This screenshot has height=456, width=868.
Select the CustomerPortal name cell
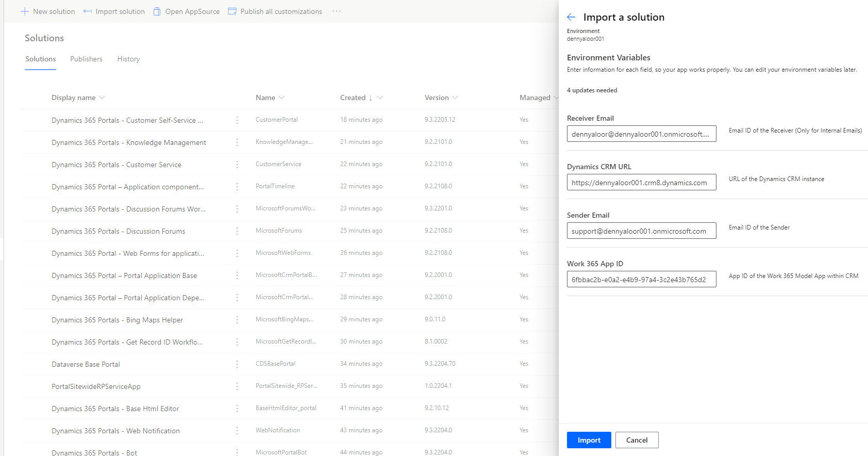pyautogui.click(x=277, y=120)
